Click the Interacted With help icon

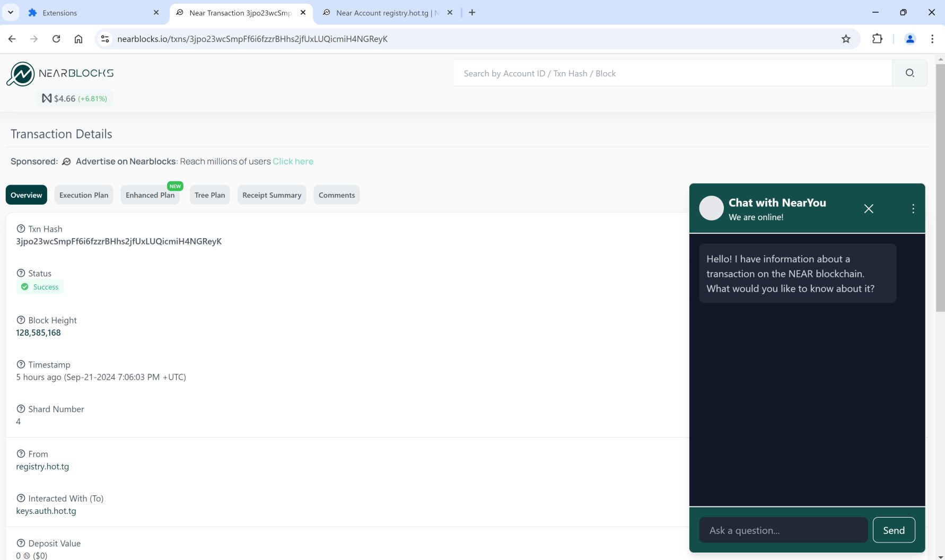point(21,498)
